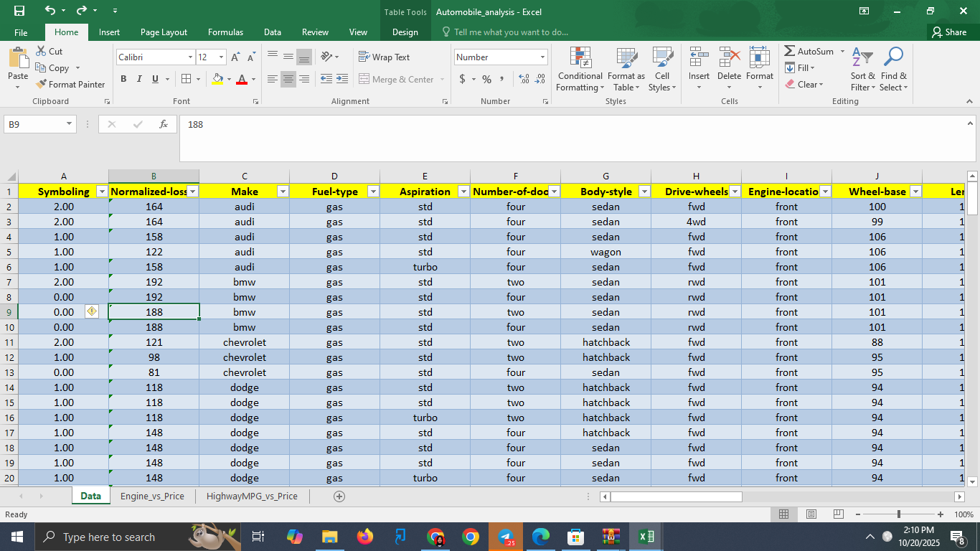The image size is (980, 551).
Task: Expand the formula bar
Action: pos(971,123)
